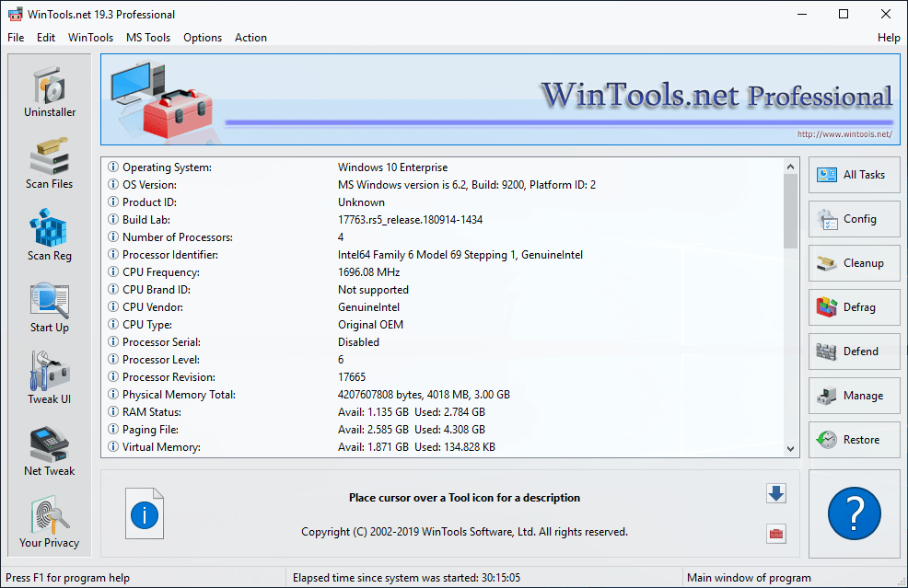
Task: Click the WinTools title bar app icon
Action: (15, 14)
